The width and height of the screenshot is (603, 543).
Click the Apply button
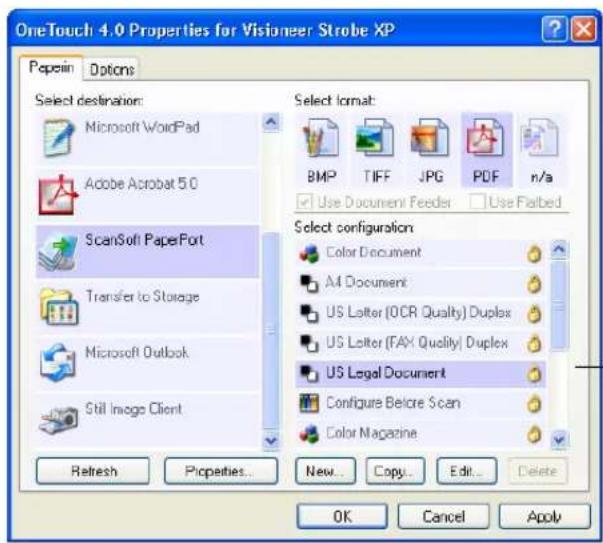click(x=545, y=516)
